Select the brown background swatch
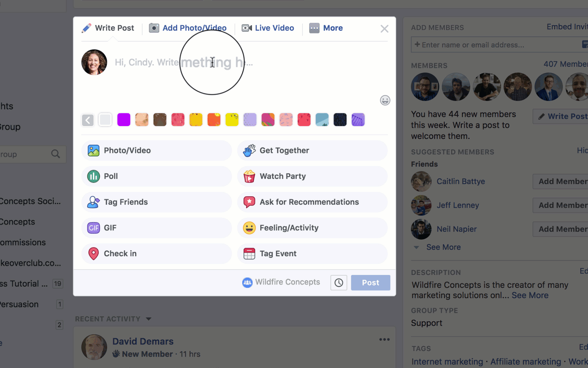 tap(160, 120)
